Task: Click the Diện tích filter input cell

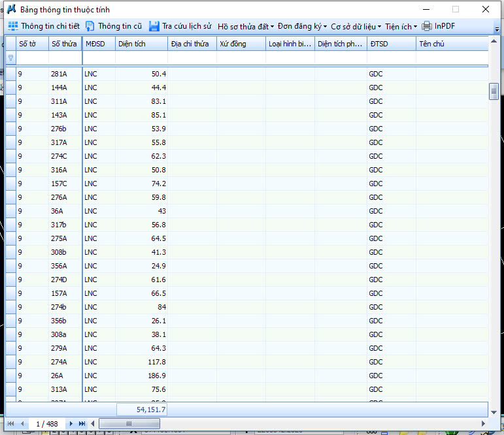Action: (141, 58)
